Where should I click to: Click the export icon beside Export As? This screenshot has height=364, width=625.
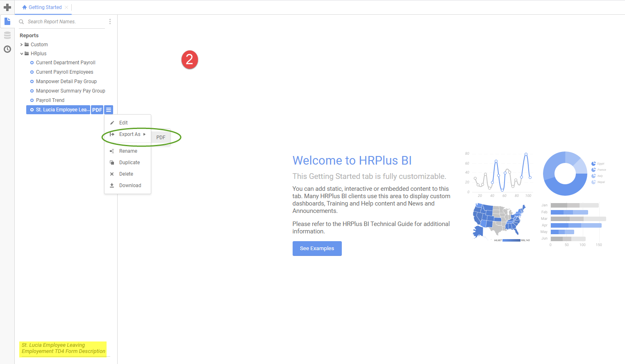point(112,134)
